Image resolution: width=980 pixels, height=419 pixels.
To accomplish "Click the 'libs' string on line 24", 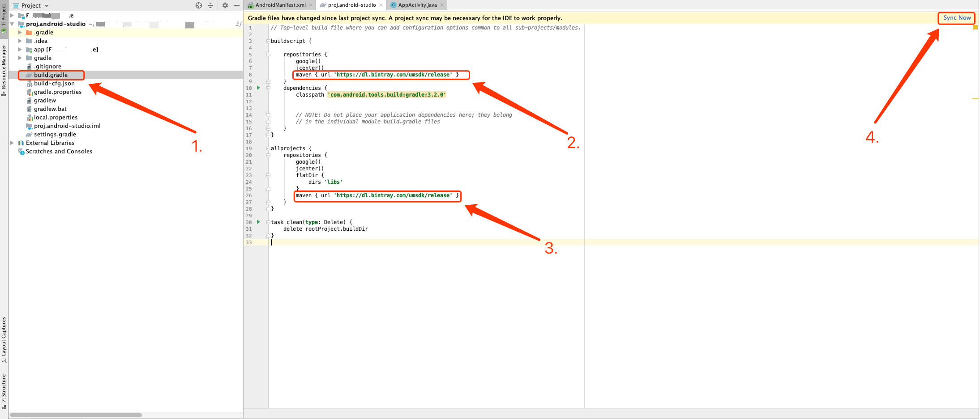I will click(x=334, y=182).
